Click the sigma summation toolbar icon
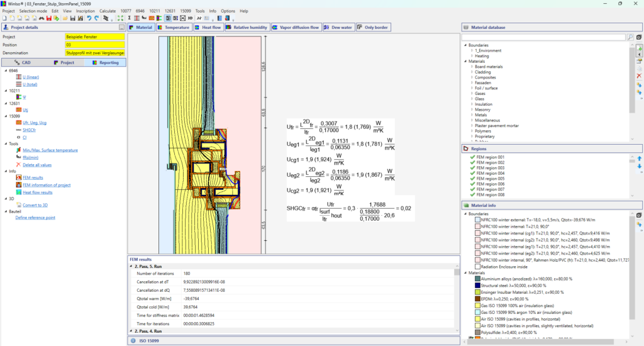This screenshot has width=644, height=346. coord(129,18)
